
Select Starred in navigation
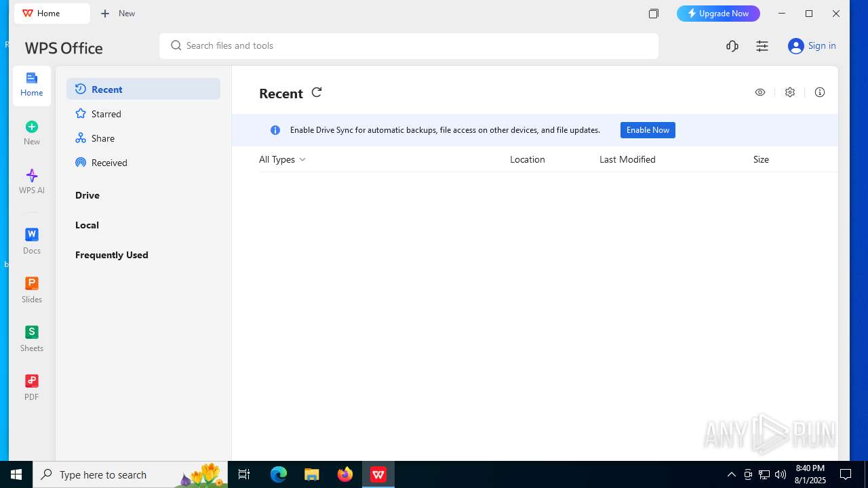point(143,114)
